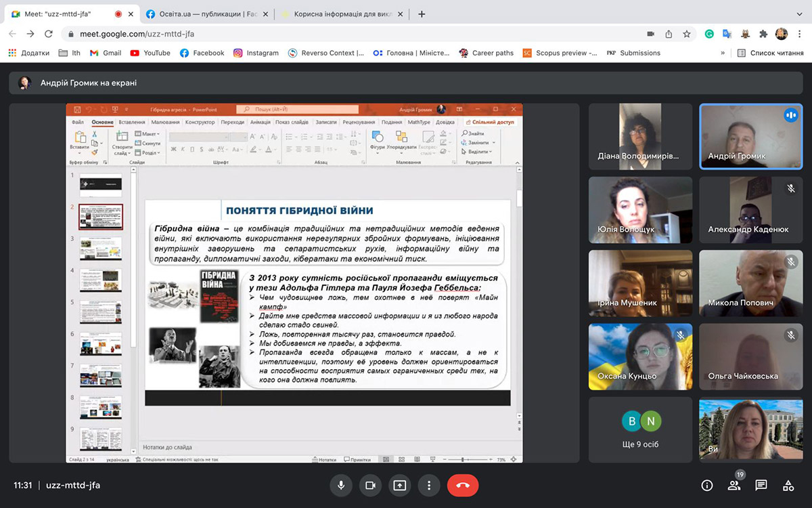Open the Career paths bookmark
Screen dimensions: 812x508
click(x=486, y=53)
